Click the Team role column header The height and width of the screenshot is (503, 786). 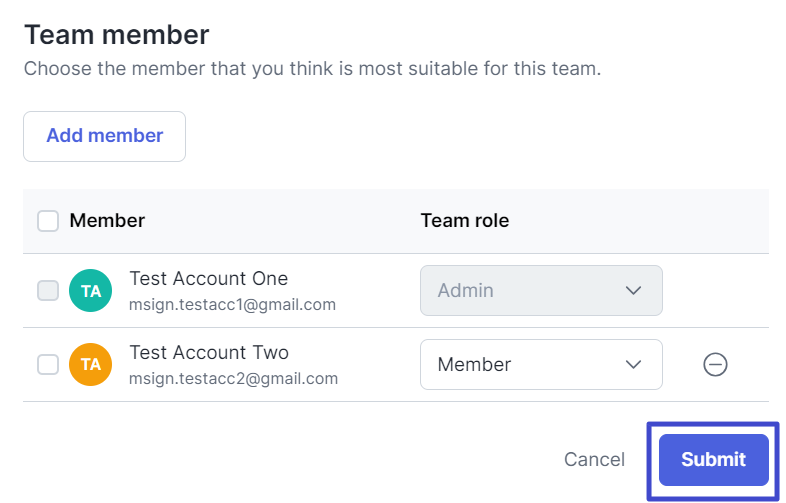click(x=465, y=221)
